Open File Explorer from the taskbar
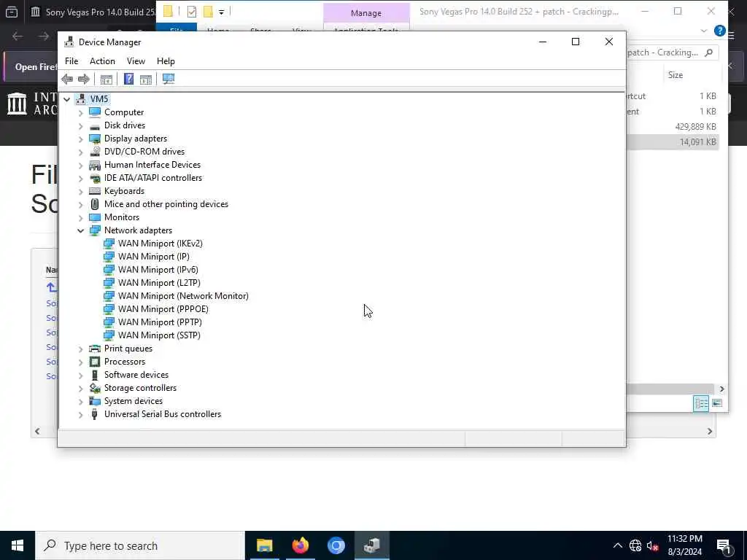The width and height of the screenshot is (747, 560). coord(264,545)
